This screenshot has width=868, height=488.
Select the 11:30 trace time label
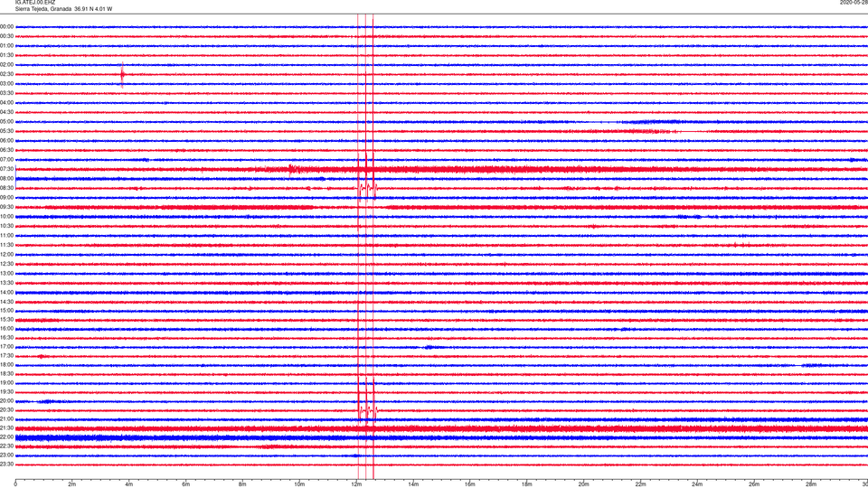coord(6,245)
